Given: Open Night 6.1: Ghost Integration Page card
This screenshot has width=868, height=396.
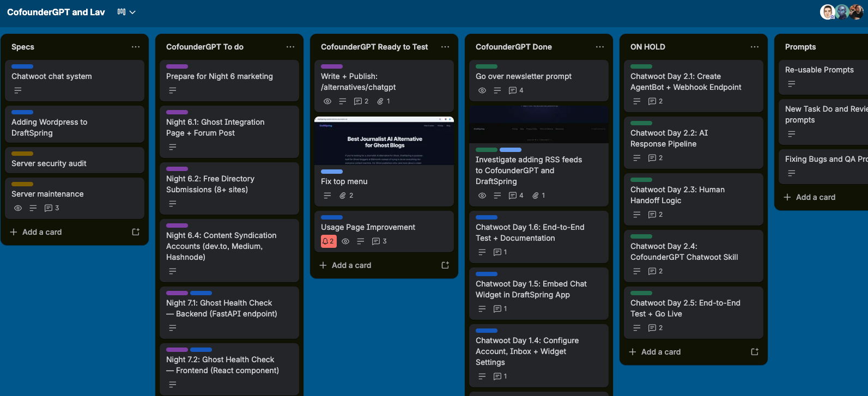Looking at the screenshot, I should click(x=229, y=132).
